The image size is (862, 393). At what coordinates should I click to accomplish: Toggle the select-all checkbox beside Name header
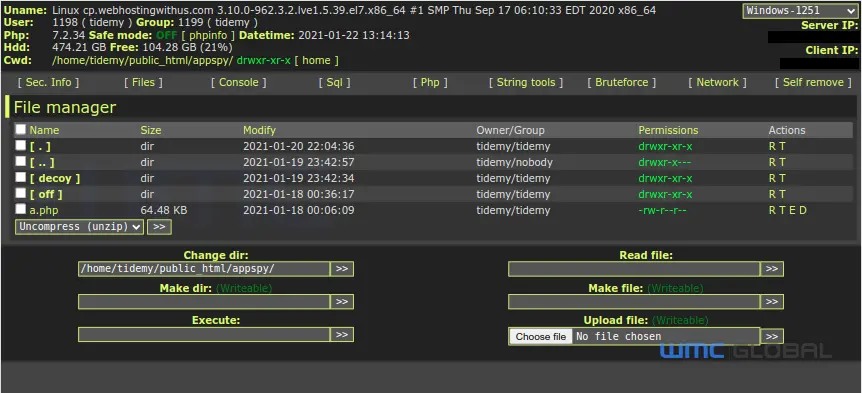pyautogui.click(x=20, y=130)
